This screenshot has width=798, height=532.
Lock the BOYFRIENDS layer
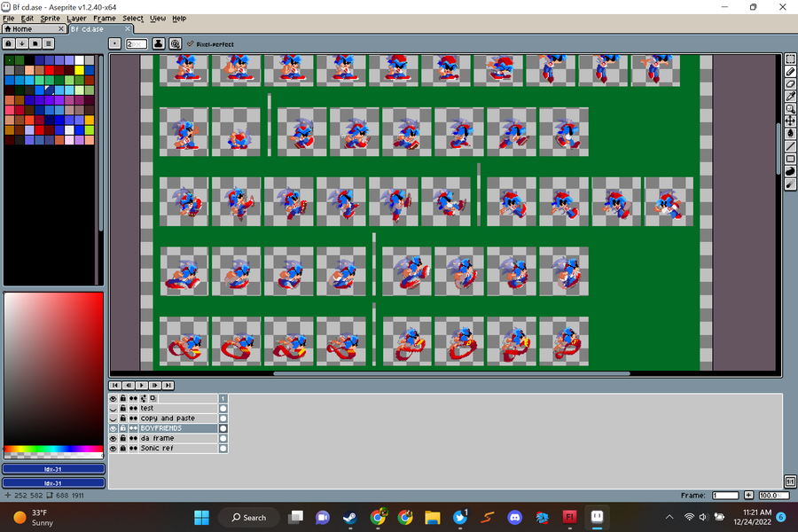[122, 428]
